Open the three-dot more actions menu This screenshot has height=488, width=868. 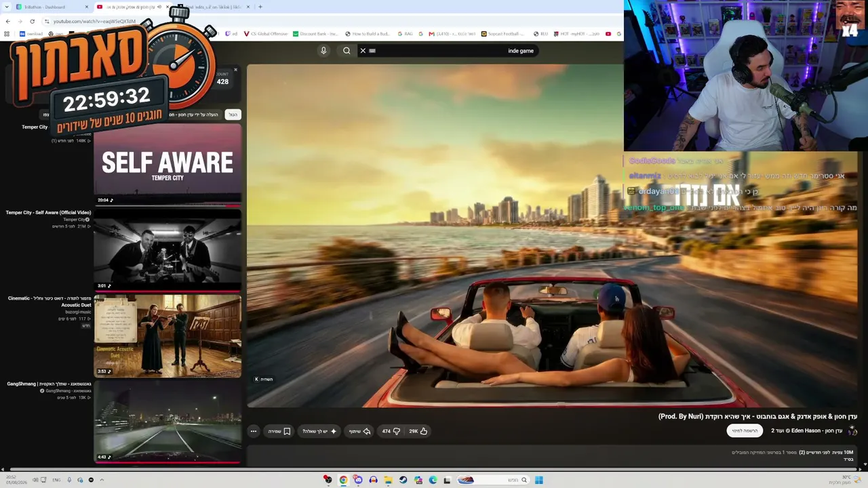254,431
